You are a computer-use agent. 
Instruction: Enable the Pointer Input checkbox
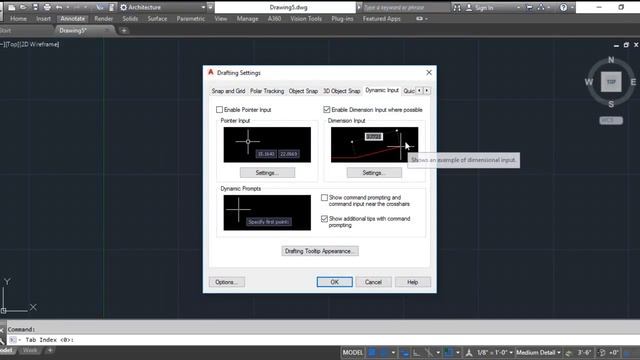[x=219, y=110]
